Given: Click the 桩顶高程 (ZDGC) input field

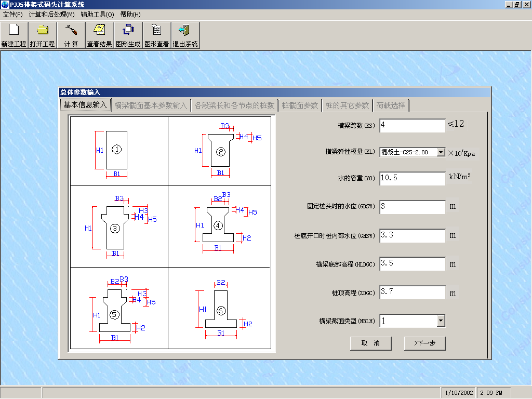Looking at the screenshot, I should click(x=412, y=292).
